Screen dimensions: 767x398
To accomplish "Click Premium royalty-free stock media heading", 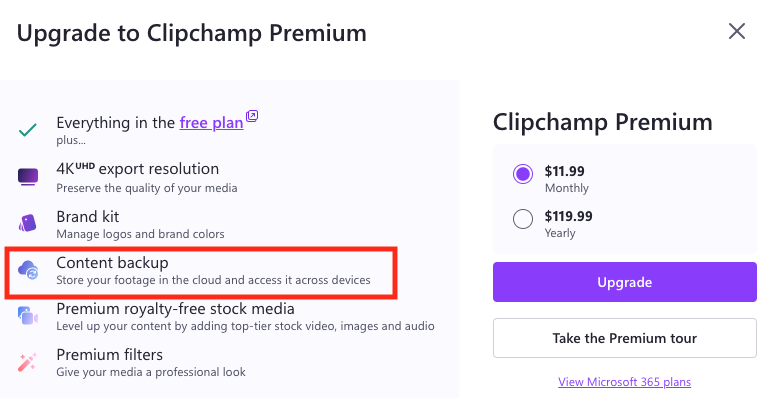I will pyautogui.click(x=176, y=309).
